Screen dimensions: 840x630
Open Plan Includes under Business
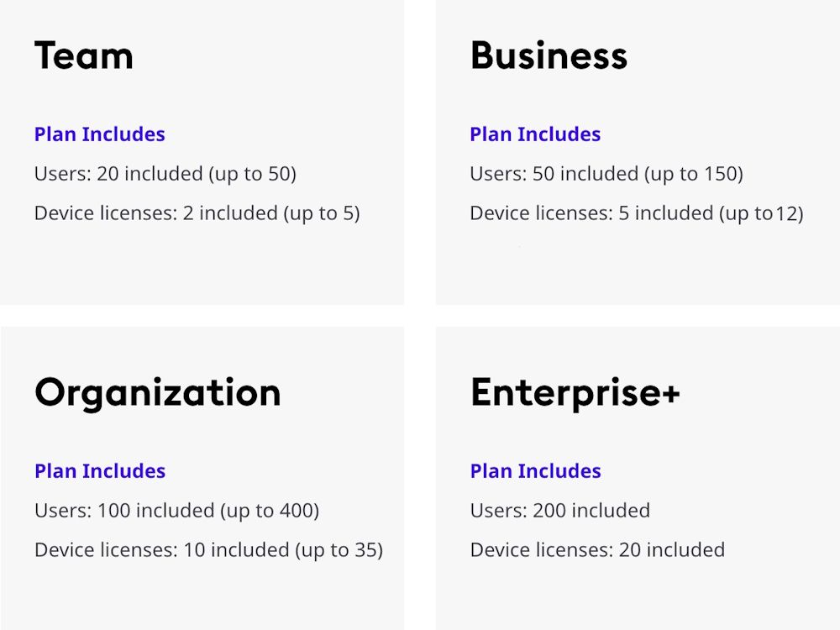tap(535, 134)
